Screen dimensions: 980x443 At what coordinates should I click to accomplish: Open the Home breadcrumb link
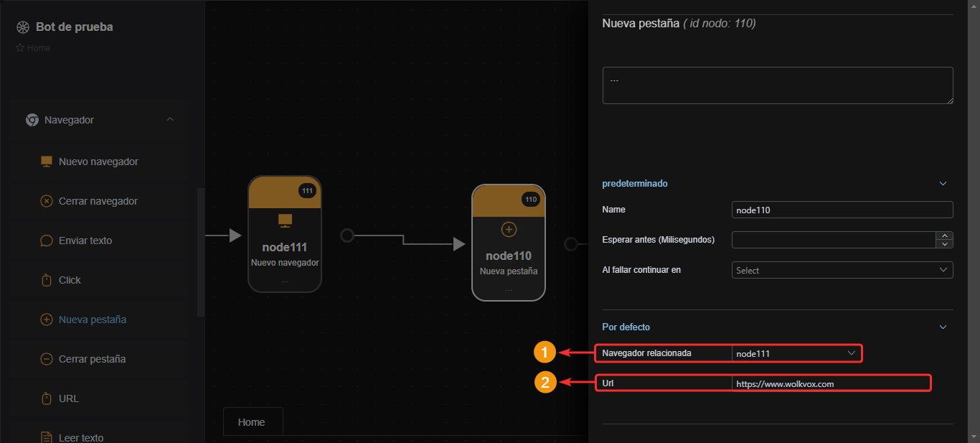tap(39, 48)
